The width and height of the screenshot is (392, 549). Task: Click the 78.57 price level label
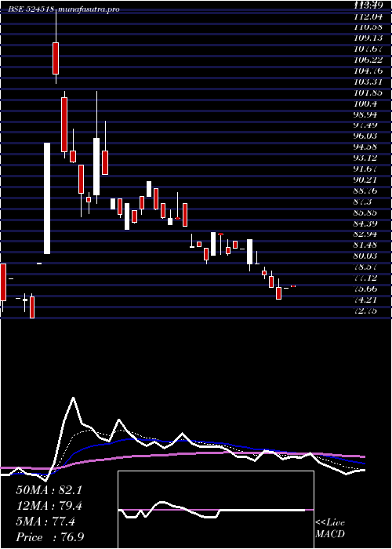click(x=366, y=267)
